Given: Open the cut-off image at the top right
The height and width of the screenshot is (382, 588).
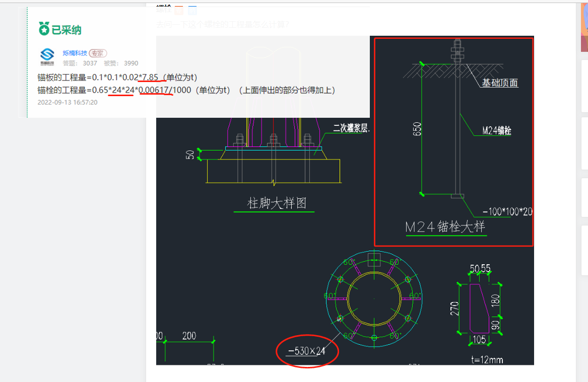Looking at the screenshot, I should tap(584, 27).
